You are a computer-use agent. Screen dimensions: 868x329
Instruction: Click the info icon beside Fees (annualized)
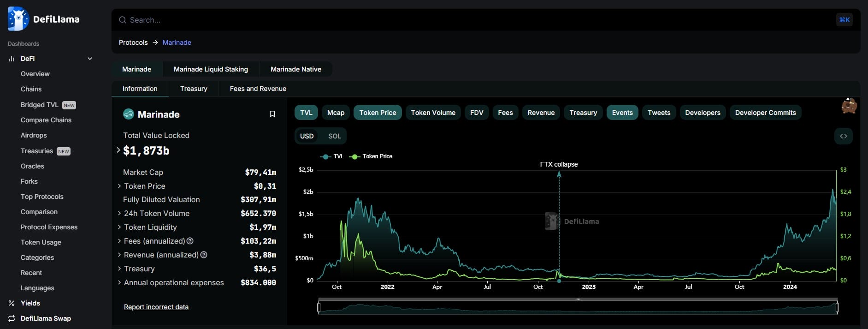pyautogui.click(x=190, y=241)
